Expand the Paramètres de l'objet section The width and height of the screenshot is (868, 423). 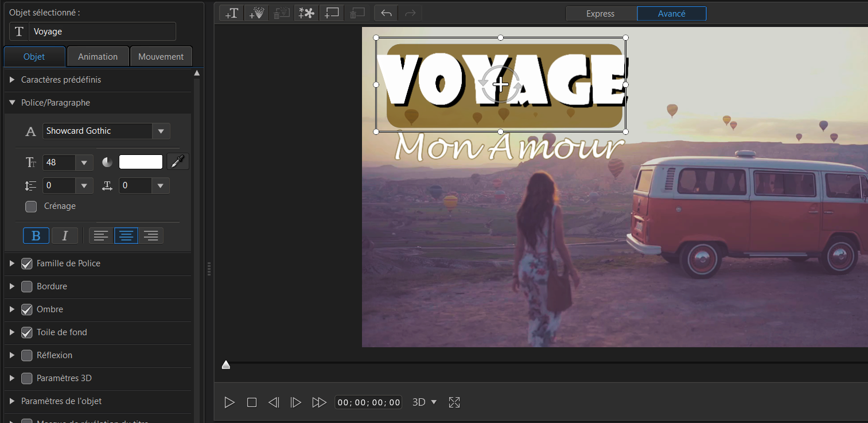[13, 401]
